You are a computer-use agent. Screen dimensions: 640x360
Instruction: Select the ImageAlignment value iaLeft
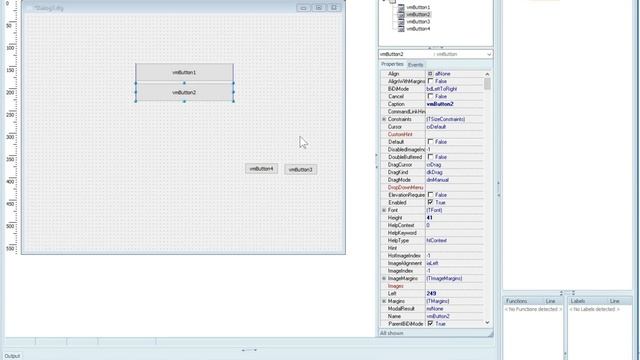tap(433, 263)
